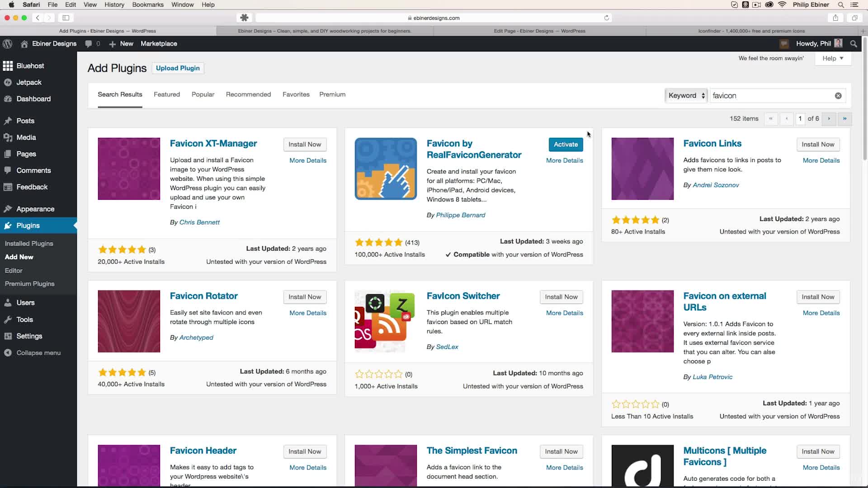Open the Safari Bookmarks menu
This screenshot has width=868, height=488.
click(x=148, y=5)
